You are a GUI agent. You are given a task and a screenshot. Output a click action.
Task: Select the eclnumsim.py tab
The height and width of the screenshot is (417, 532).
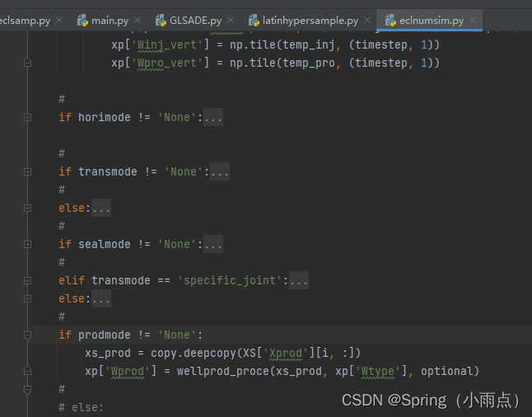(x=432, y=21)
